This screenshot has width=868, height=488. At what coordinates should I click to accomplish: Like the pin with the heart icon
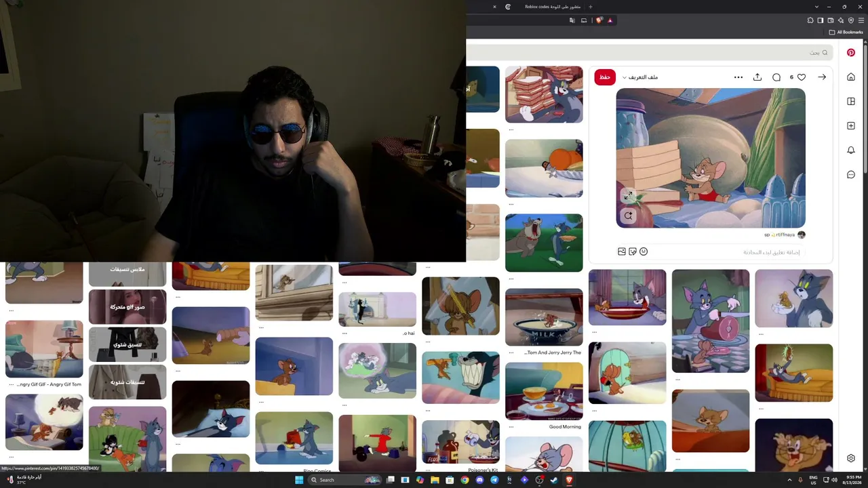pos(801,77)
